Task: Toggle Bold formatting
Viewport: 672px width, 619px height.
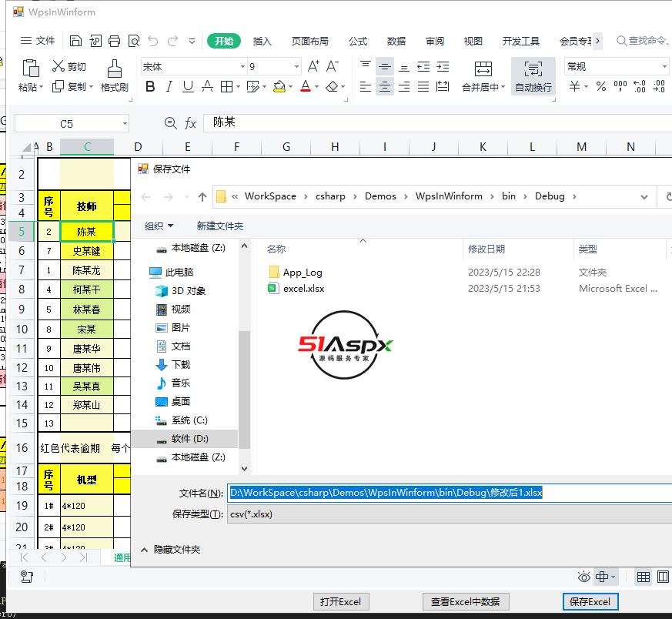Action: (150, 86)
